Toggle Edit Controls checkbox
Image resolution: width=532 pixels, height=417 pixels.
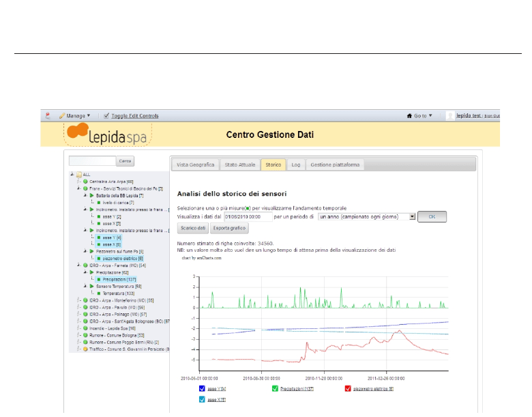click(x=106, y=116)
